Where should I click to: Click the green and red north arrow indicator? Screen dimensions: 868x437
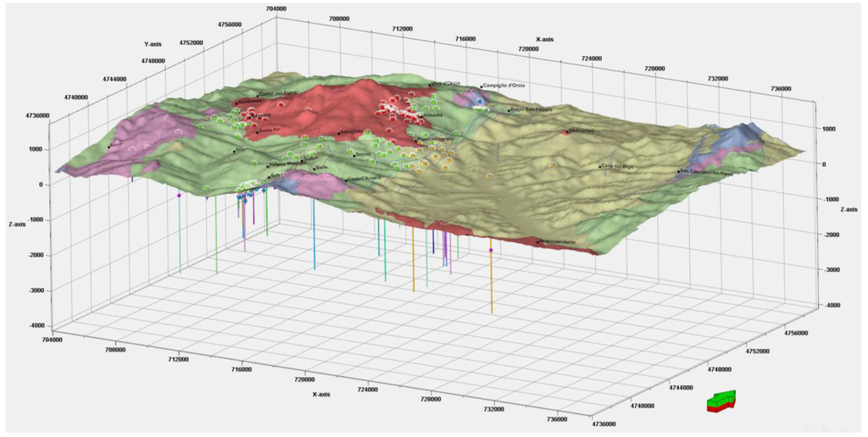(721, 401)
